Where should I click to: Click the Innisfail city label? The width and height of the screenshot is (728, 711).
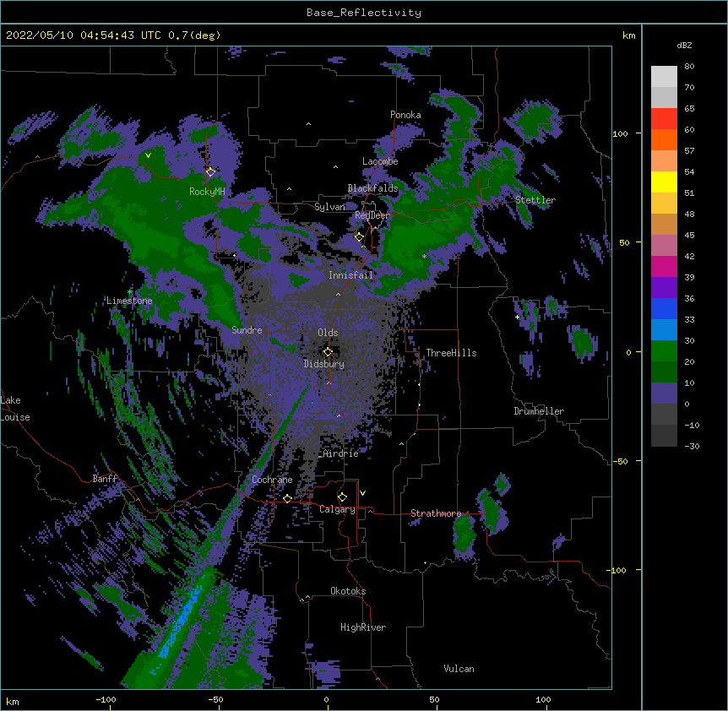pyautogui.click(x=350, y=275)
